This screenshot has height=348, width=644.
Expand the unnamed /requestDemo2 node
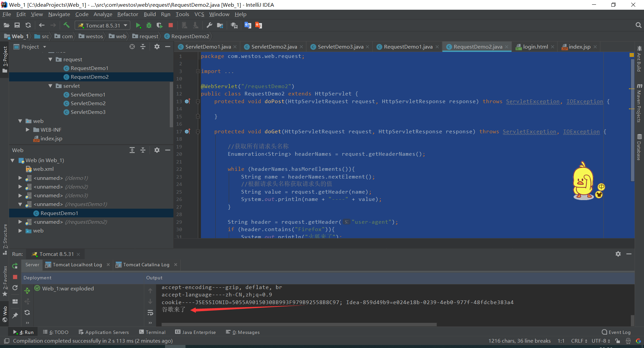20,222
